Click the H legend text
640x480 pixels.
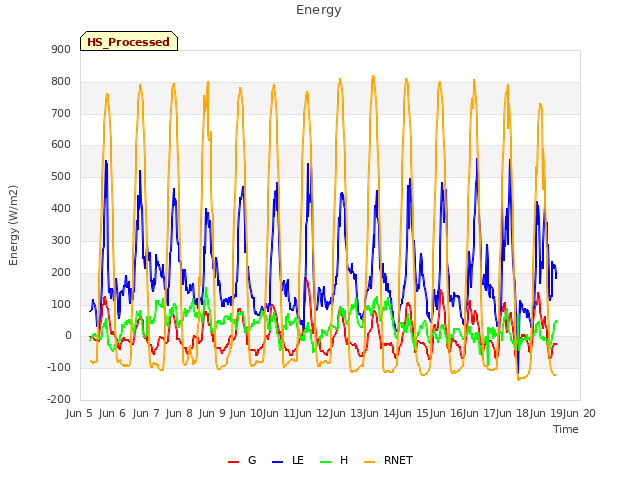[344, 460]
